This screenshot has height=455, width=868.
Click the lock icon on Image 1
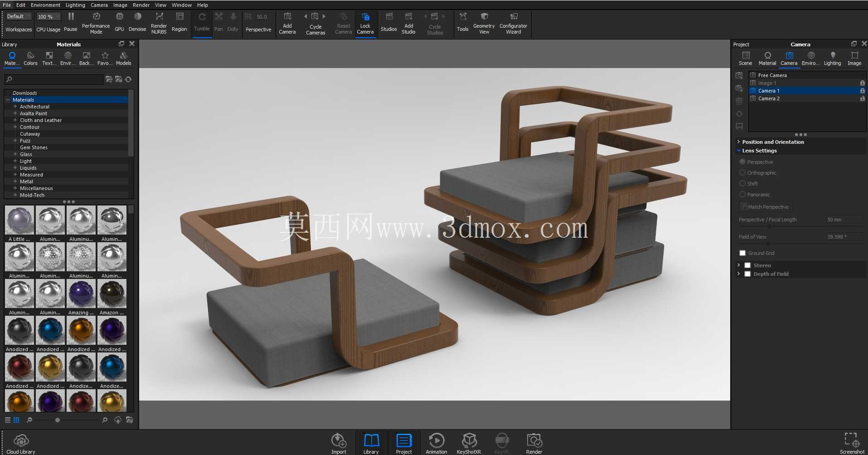pyautogui.click(x=862, y=83)
